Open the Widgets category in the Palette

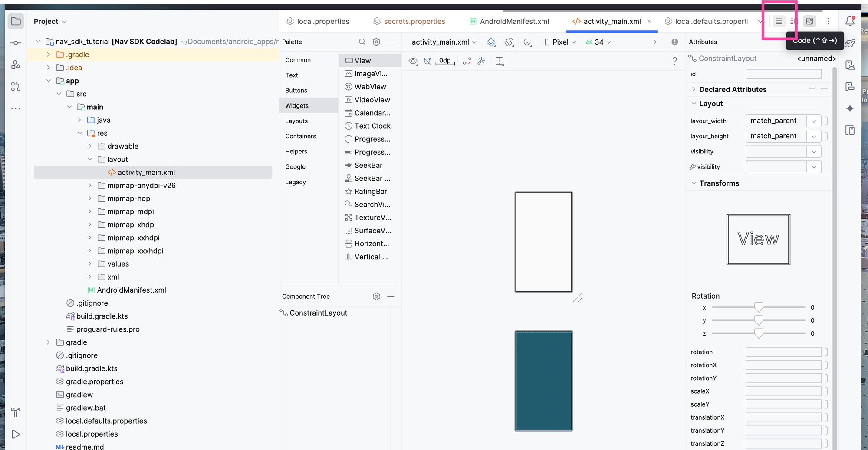pos(297,105)
